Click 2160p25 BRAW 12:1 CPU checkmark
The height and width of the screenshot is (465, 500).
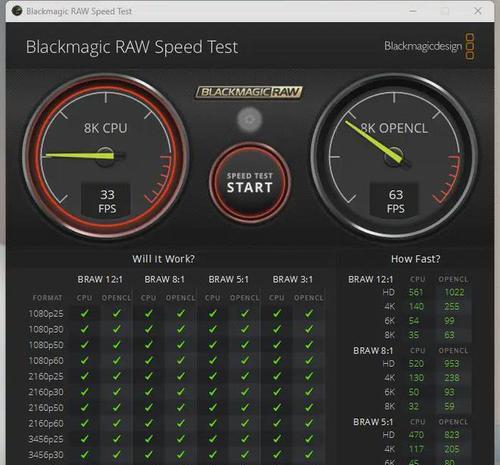point(85,376)
